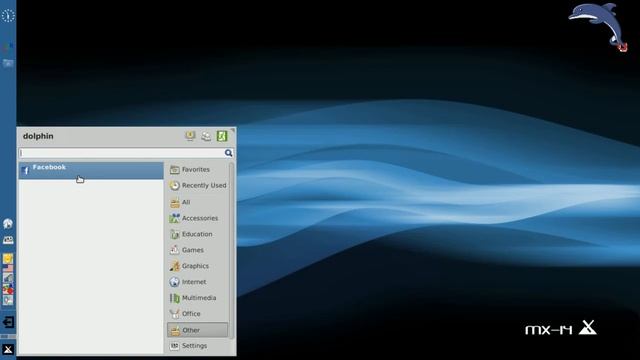Select the Internet category

click(198, 282)
